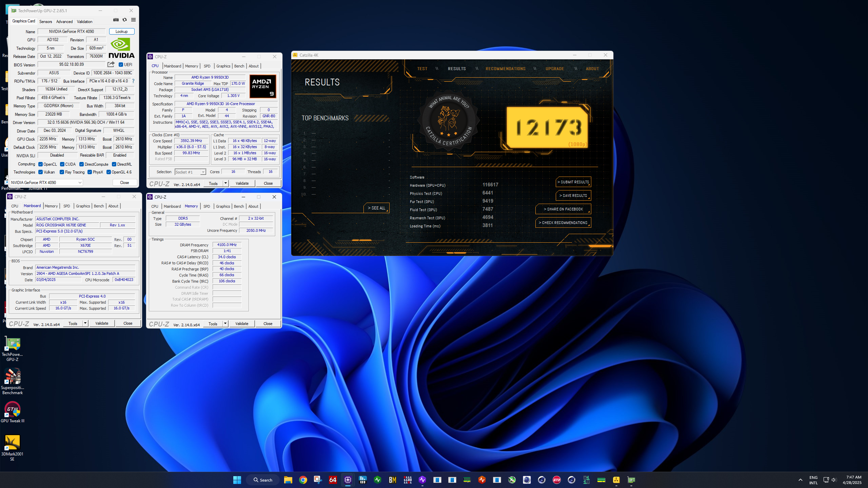Screen dimensions: 868x488
Task: Open Bench tab in CPU-Z CPU window
Action: click(x=239, y=66)
